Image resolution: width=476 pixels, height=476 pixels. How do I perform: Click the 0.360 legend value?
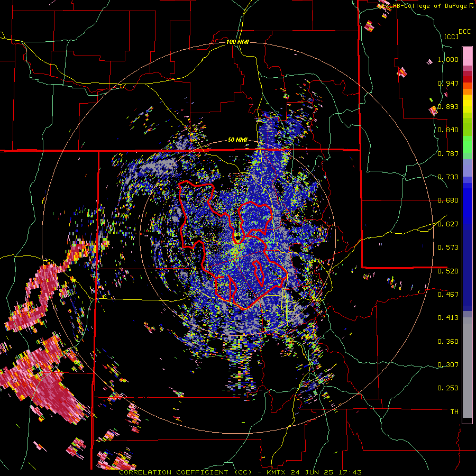tap(448, 342)
